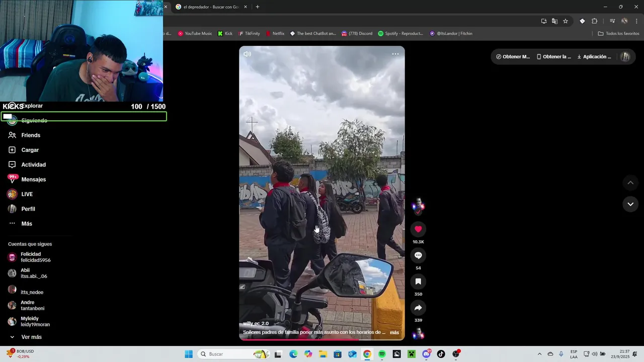Open Mensajes in the sidebar

point(33,179)
